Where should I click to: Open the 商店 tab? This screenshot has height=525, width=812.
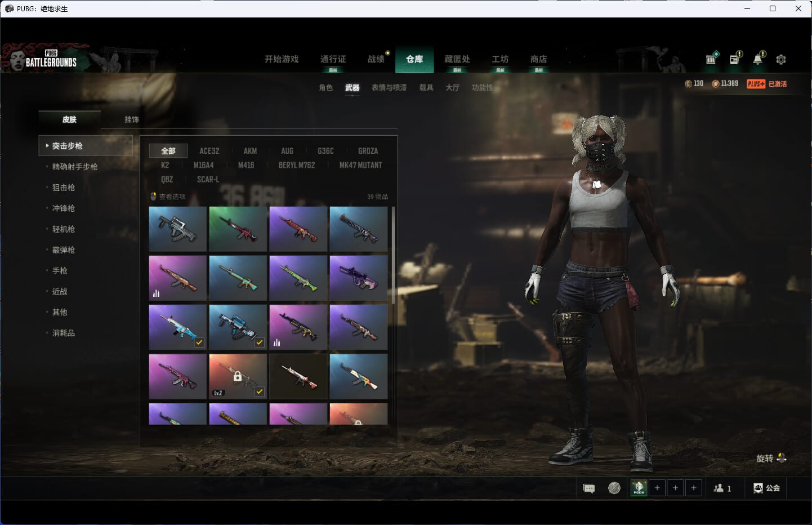coord(539,59)
